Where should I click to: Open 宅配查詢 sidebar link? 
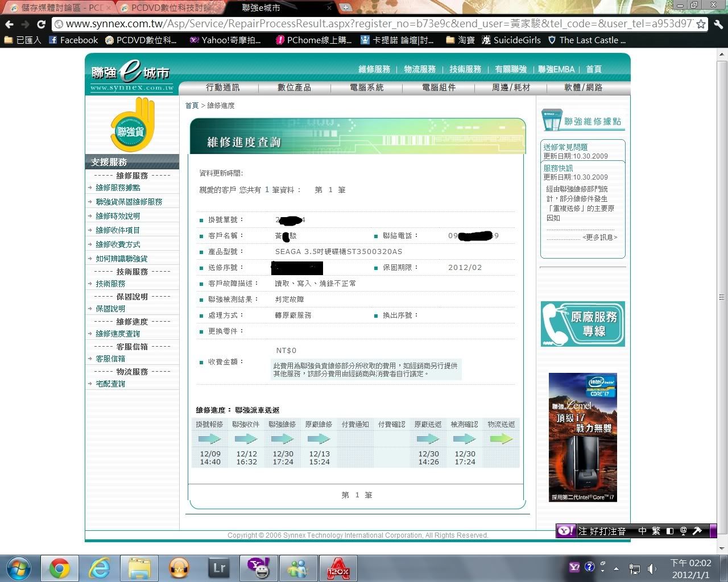pos(110,384)
